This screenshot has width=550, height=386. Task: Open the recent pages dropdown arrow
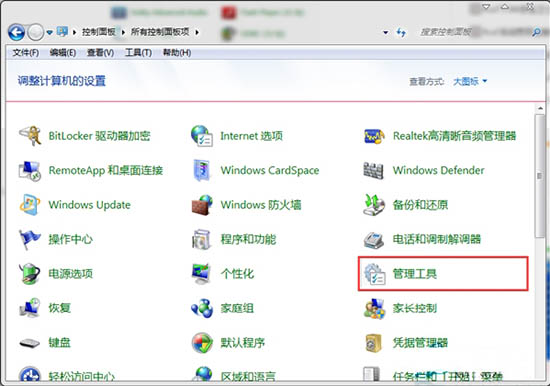click(x=50, y=33)
